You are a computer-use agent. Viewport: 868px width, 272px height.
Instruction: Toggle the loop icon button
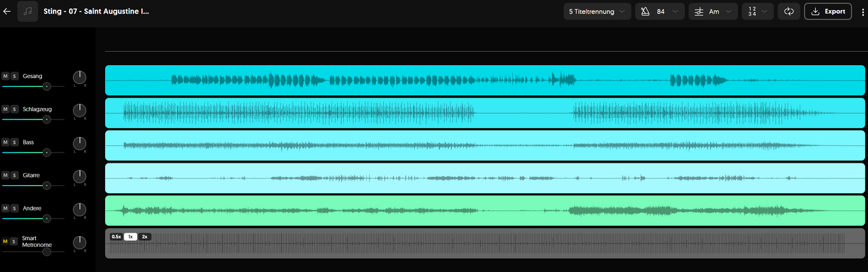tap(789, 12)
